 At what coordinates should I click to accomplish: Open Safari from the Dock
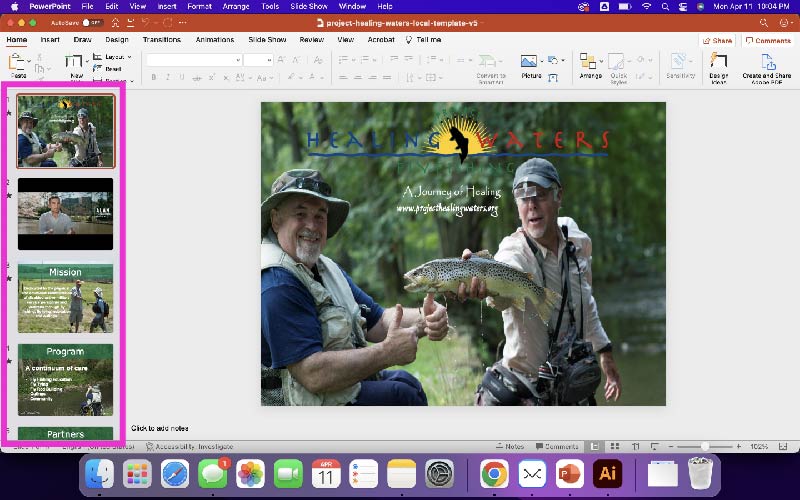pos(175,473)
